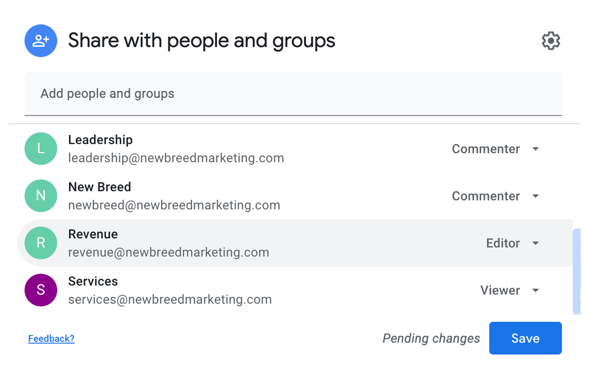
Task: Expand Services' Viewer permission dropdown
Action: [x=510, y=290]
